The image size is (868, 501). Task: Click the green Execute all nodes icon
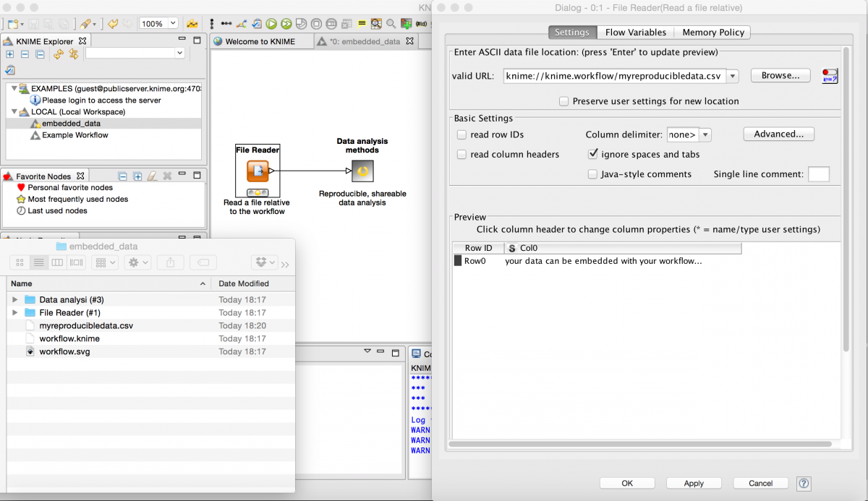(286, 23)
